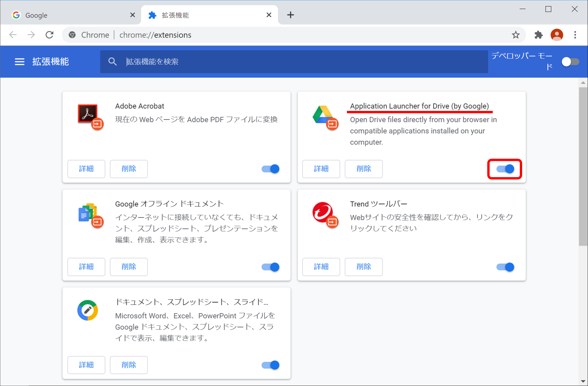Click 削除 for Google オフライン ドキュメント
The width and height of the screenshot is (588, 386).
pos(129,267)
